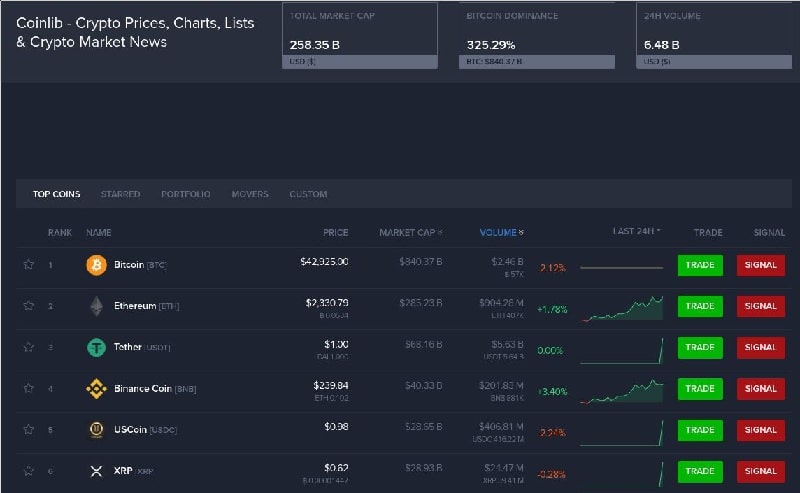Click Binance Coin's +3.40% change value
The height and width of the screenshot is (493, 800).
(552, 391)
